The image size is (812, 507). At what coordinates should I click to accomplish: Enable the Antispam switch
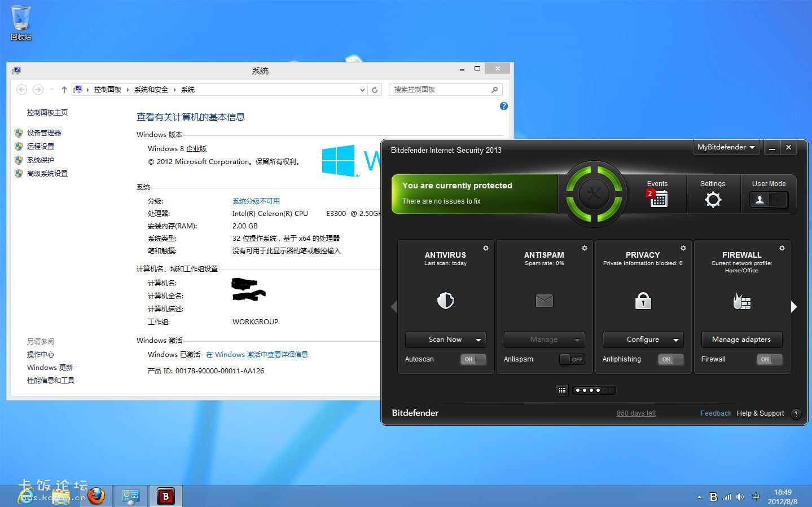pyautogui.click(x=572, y=359)
